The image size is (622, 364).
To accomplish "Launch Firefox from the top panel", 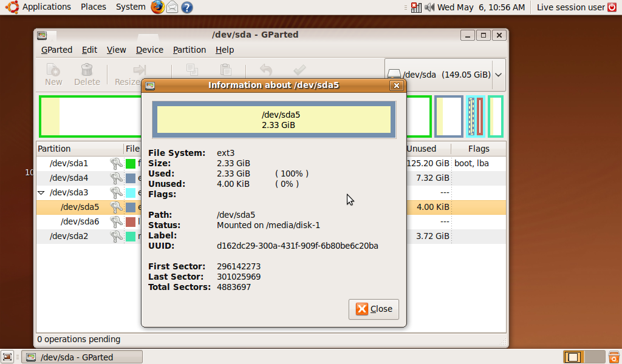I will [157, 7].
